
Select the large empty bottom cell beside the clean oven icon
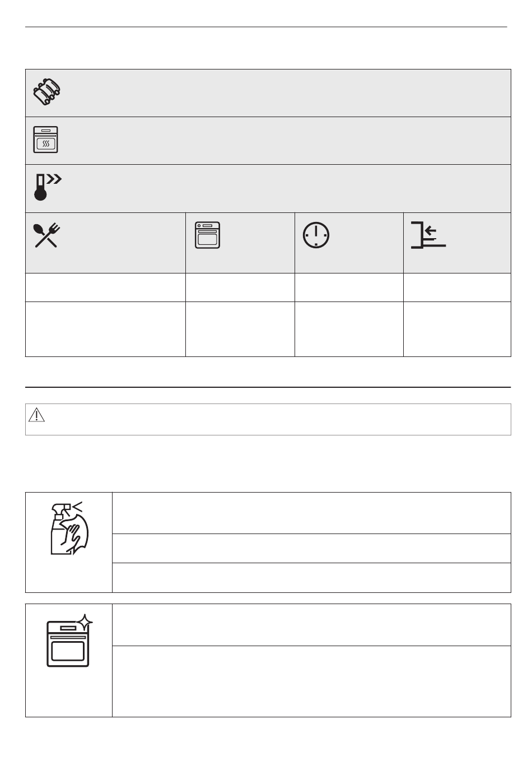[311, 681]
